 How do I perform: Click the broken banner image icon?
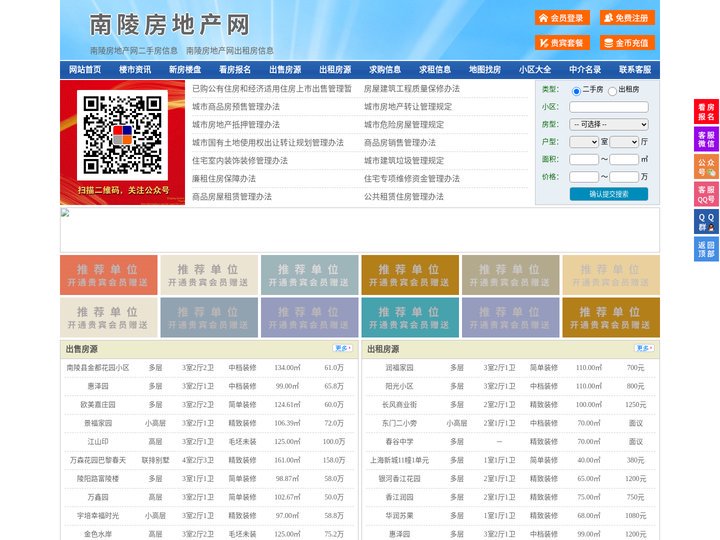pos(65,213)
